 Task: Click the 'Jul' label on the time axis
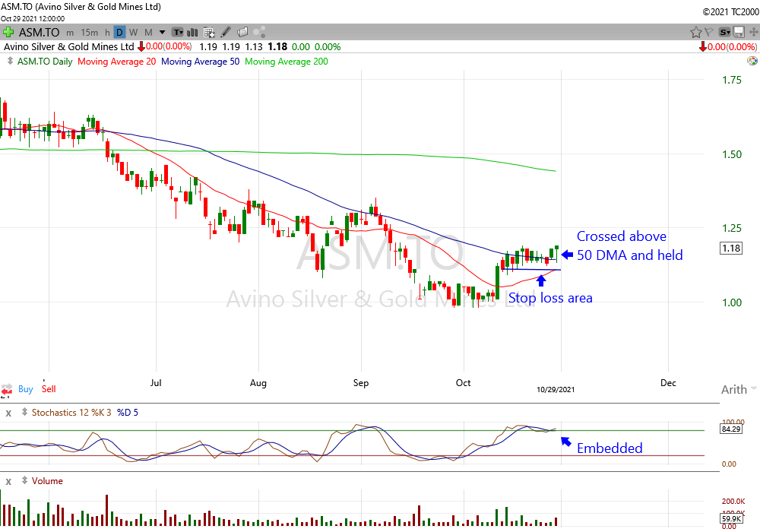pos(156,383)
